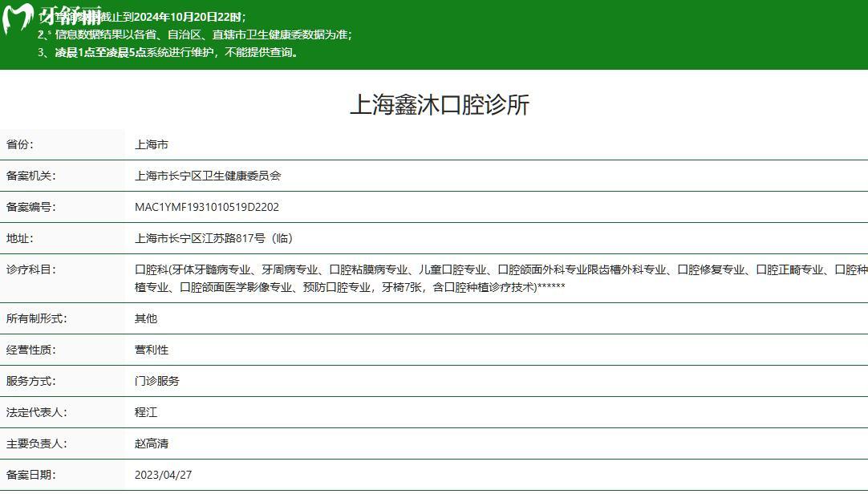Image resolution: width=868 pixels, height=494 pixels.
Task: Click the 备案编号 label
Action: point(30,207)
